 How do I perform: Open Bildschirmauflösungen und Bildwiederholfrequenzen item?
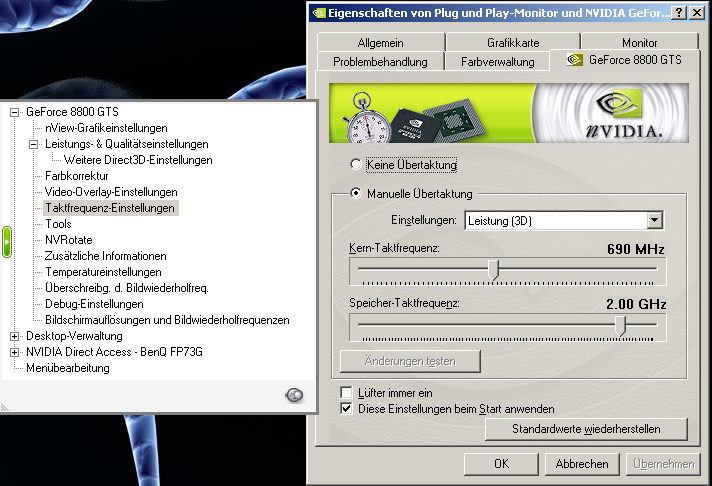point(167,320)
